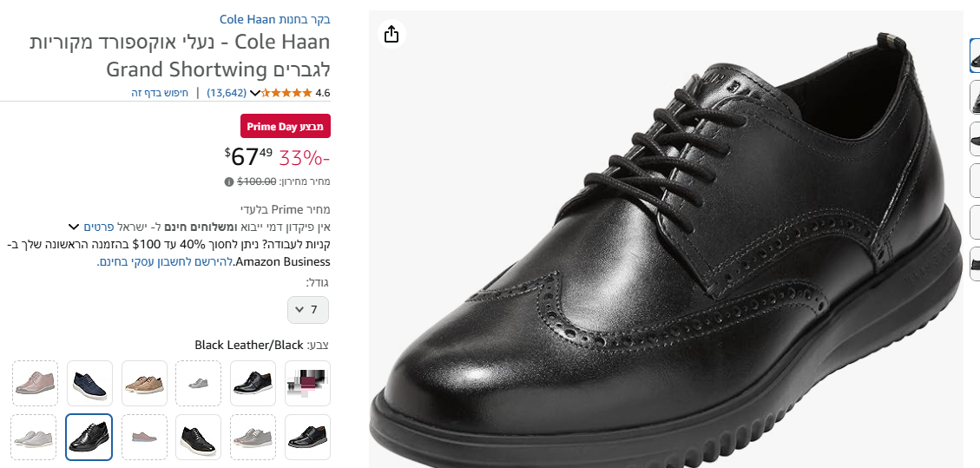Click the share icon on product image

[391, 34]
